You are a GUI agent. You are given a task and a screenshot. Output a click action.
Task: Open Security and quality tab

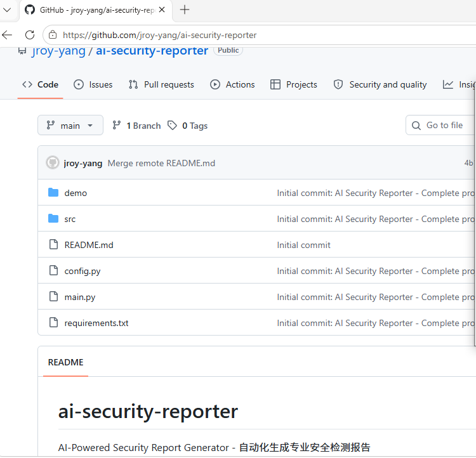pyautogui.click(x=380, y=84)
